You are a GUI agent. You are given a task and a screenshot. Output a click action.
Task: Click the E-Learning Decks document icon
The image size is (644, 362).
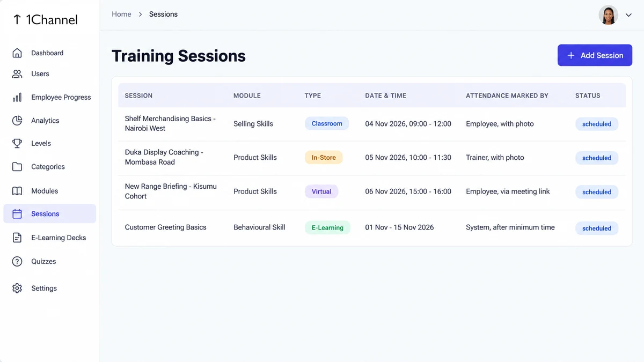(17, 238)
